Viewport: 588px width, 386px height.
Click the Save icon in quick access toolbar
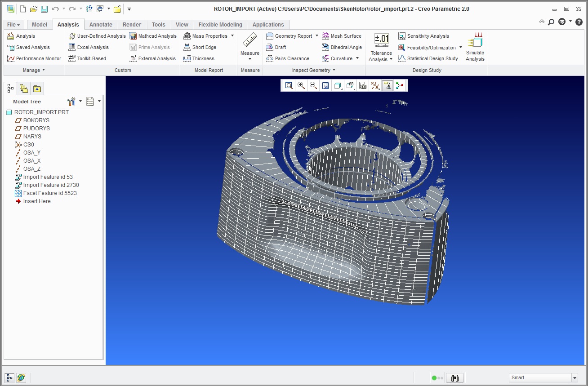44,9
